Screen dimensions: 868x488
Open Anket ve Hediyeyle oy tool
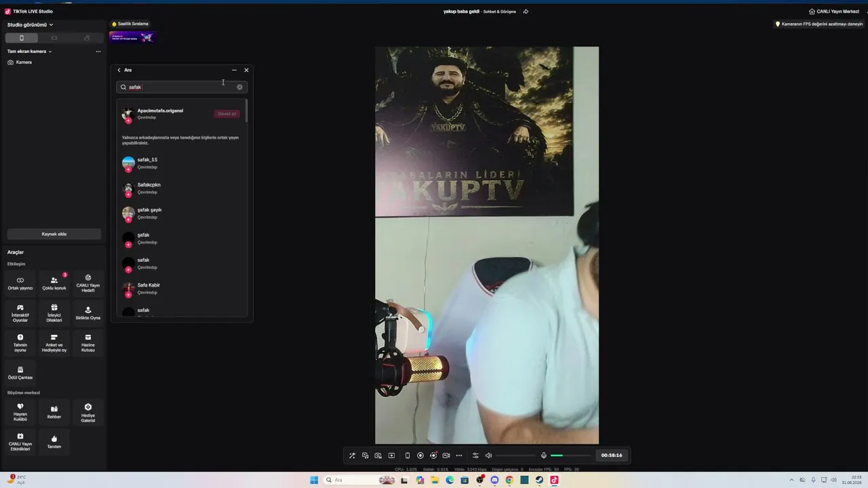(x=54, y=342)
